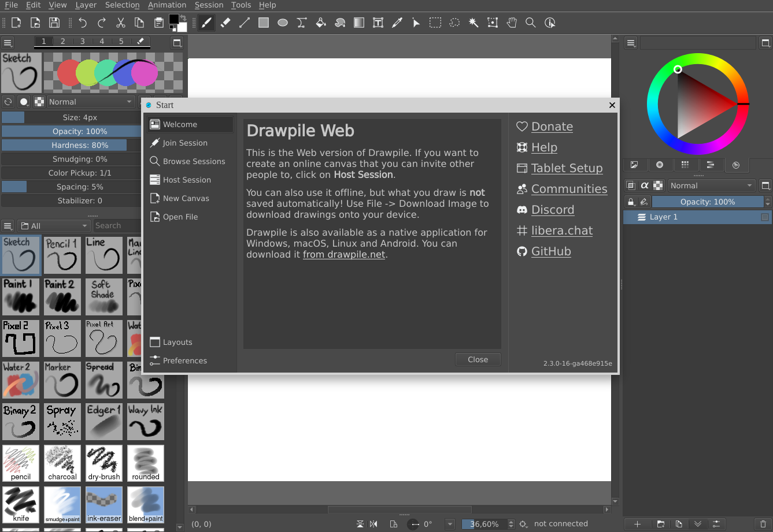Select the Bezier curve tool
The height and width of the screenshot is (532, 773).
click(302, 23)
